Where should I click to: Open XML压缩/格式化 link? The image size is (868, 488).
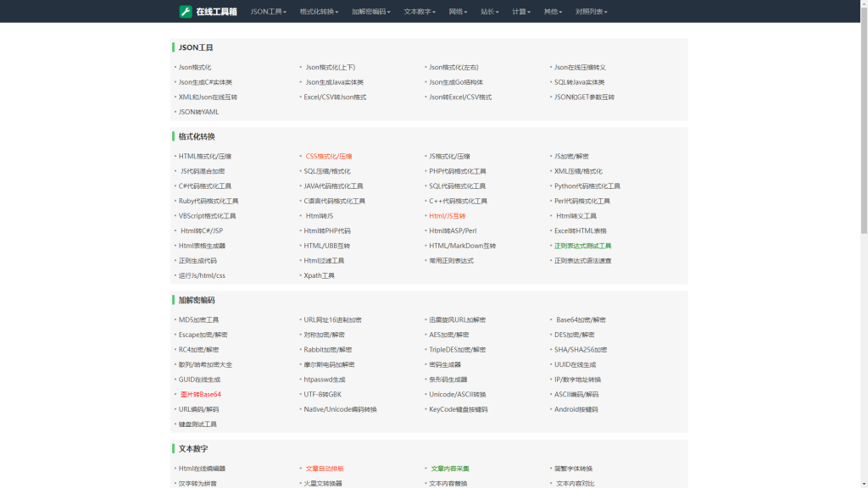(578, 171)
